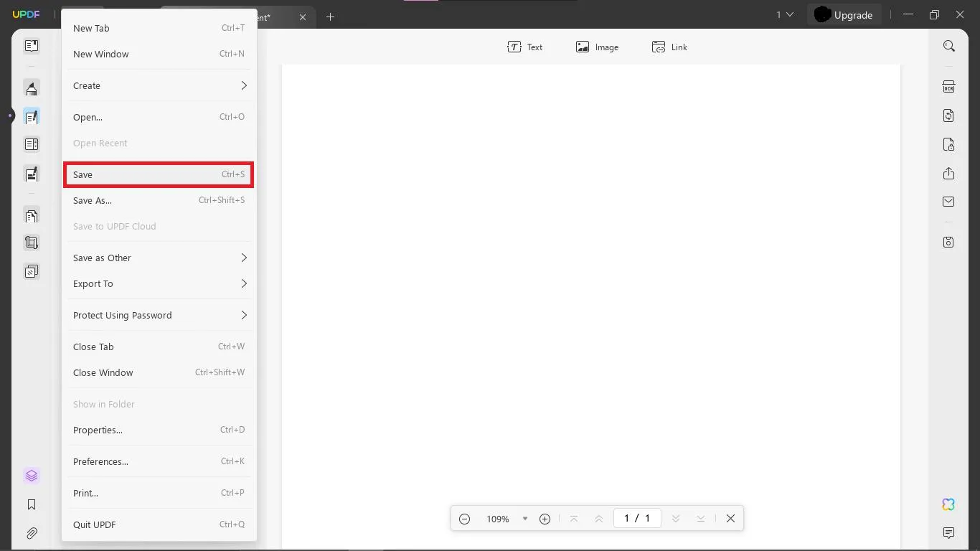Open the Page Tools watermark icon
980x551 pixels.
tap(32, 272)
